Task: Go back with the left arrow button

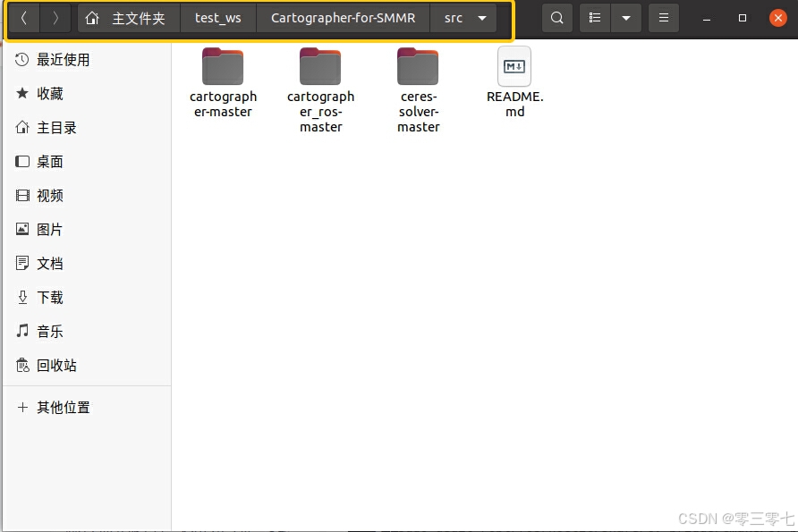Action: [x=24, y=18]
